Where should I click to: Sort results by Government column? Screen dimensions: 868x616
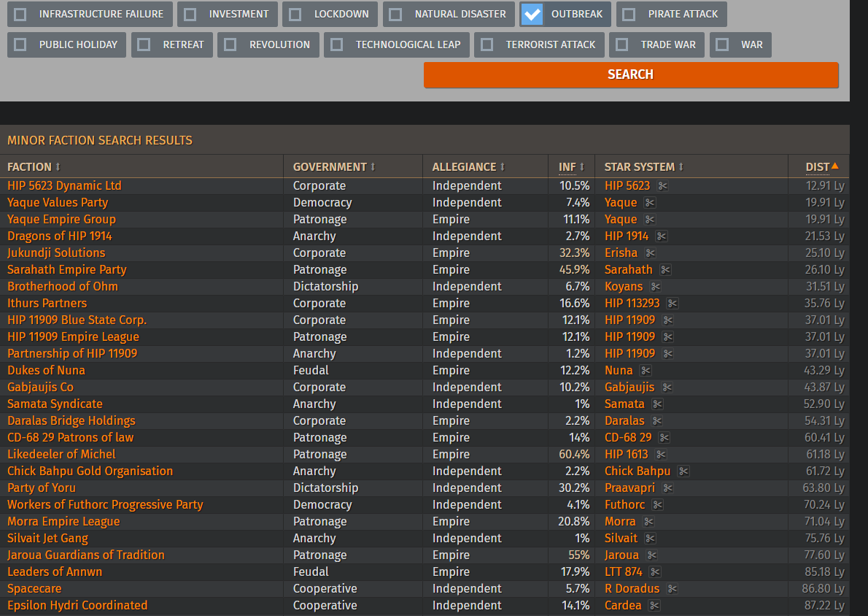pos(334,166)
